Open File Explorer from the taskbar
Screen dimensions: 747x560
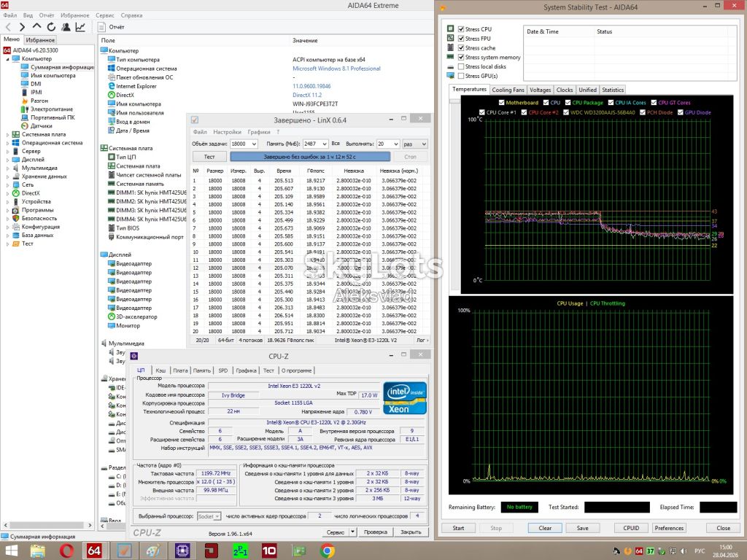[x=38, y=551]
